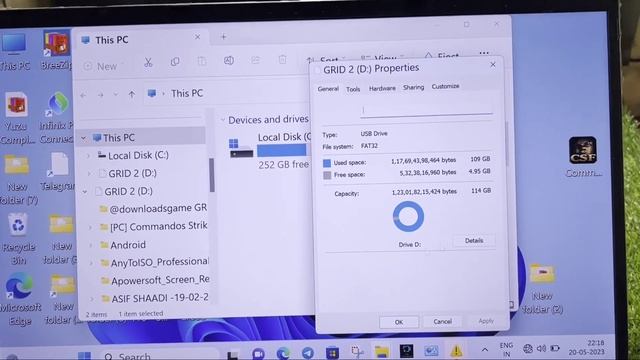The image size is (640, 360).
Task: Select the This PC Explorer tab
Action: coord(141,40)
